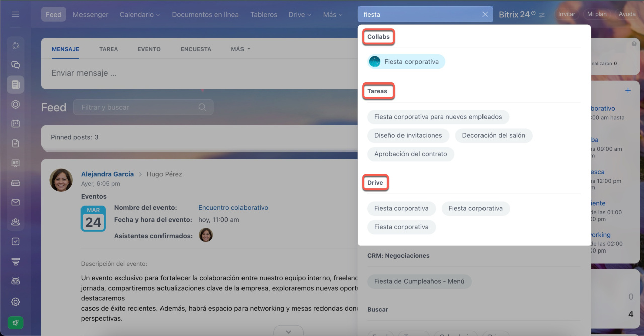Click the sliders icon beside Bitrix 24 logo
This screenshot has width=644, height=336.
542,15
